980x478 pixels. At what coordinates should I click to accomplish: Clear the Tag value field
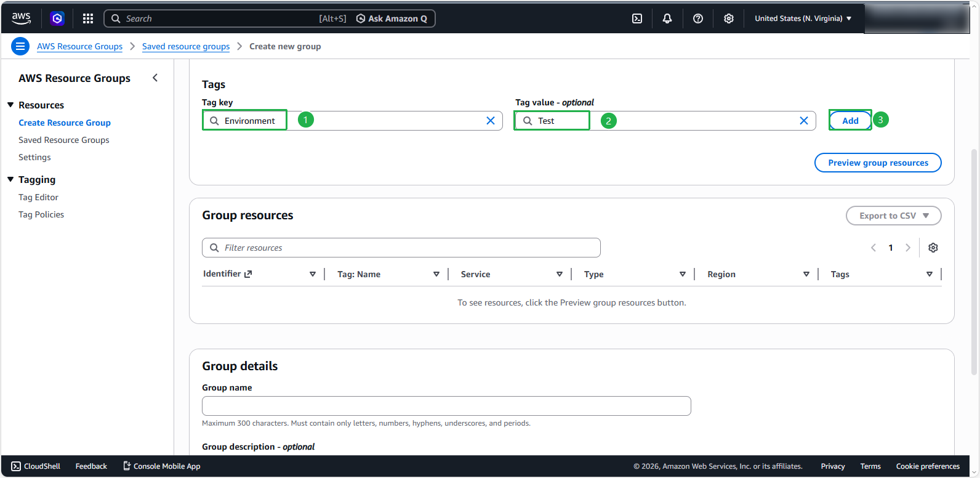coord(804,121)
